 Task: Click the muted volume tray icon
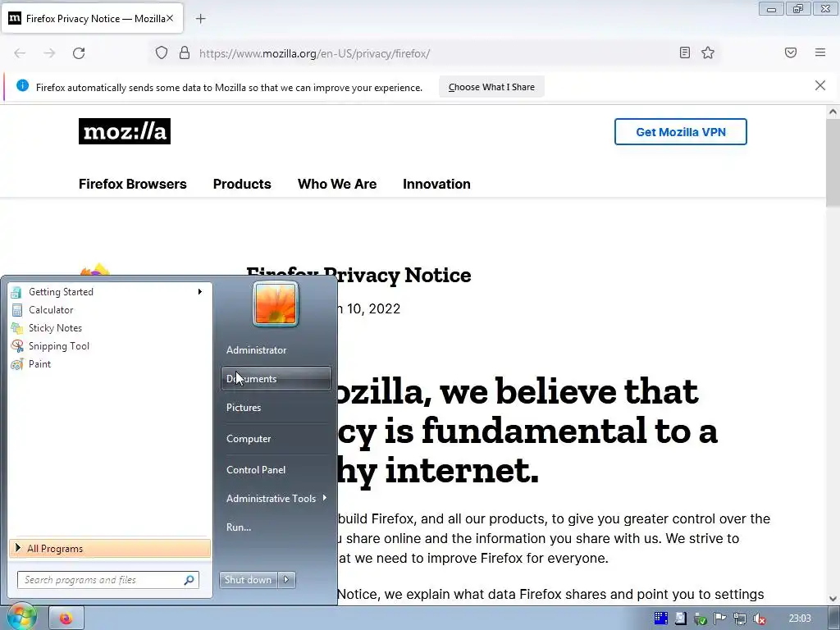click(x=759, y=619)
